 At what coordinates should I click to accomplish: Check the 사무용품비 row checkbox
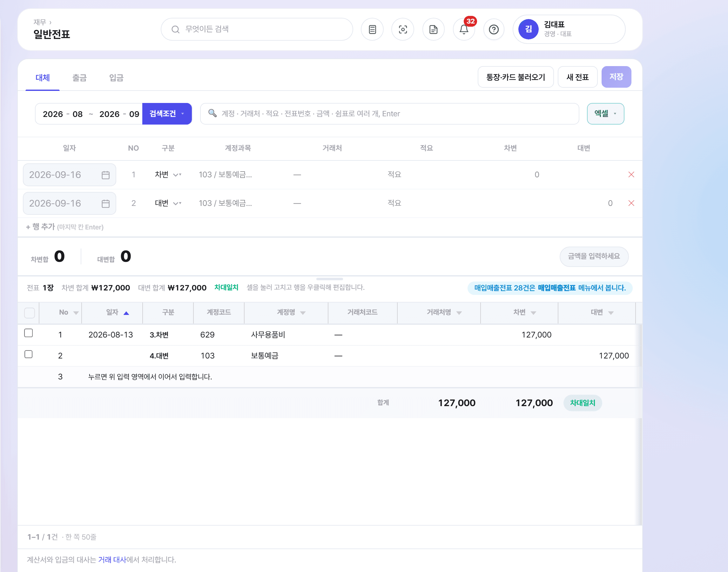pyautogui.click(x=29, y=333)
